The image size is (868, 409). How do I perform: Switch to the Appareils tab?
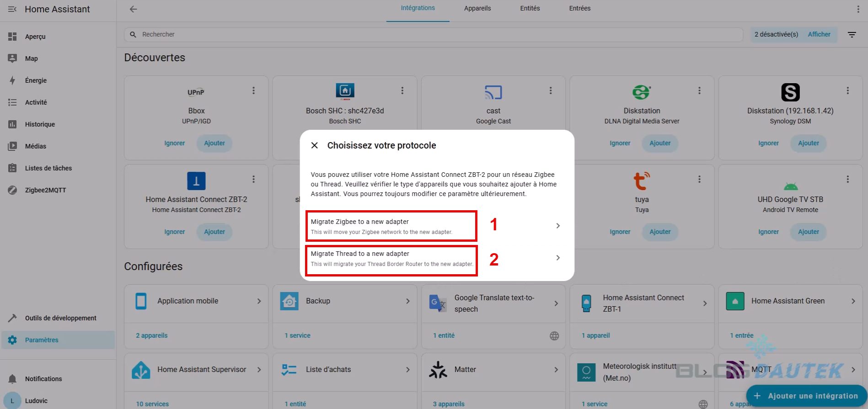[x=477, y=8]
